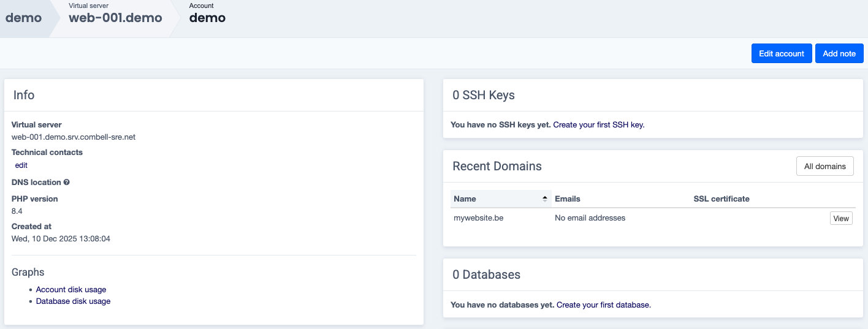Open the All domains list

[824, 166]
